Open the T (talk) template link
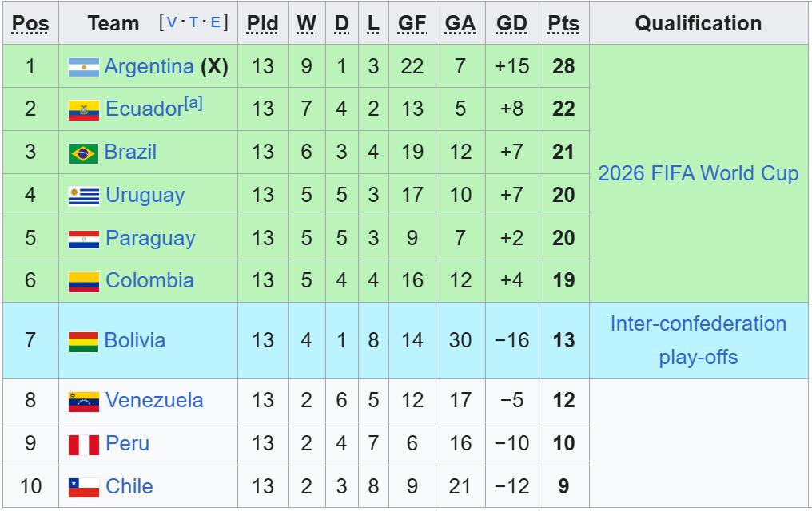Image resolution: width=812 pixels, height=511 pixels. (193, 22)
